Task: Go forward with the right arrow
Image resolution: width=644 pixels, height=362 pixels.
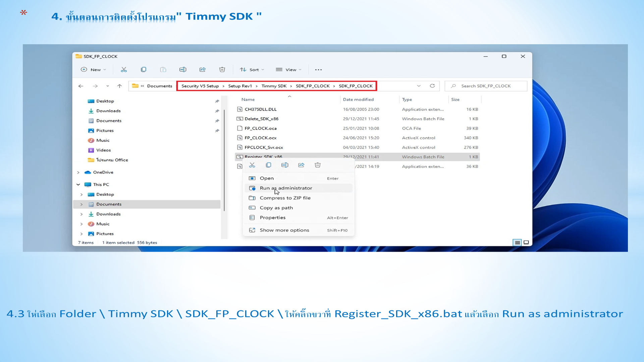Action: pyautogui.click(x=95, y=86)
